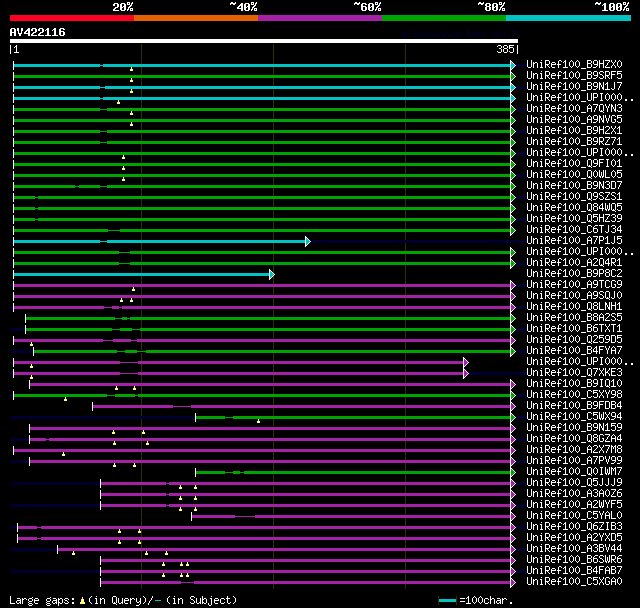Viewport: 640px width, 608px height.
Task: Click the arrowhead ending the C5XGA0 alignment
Action: [x=513, y=583]
